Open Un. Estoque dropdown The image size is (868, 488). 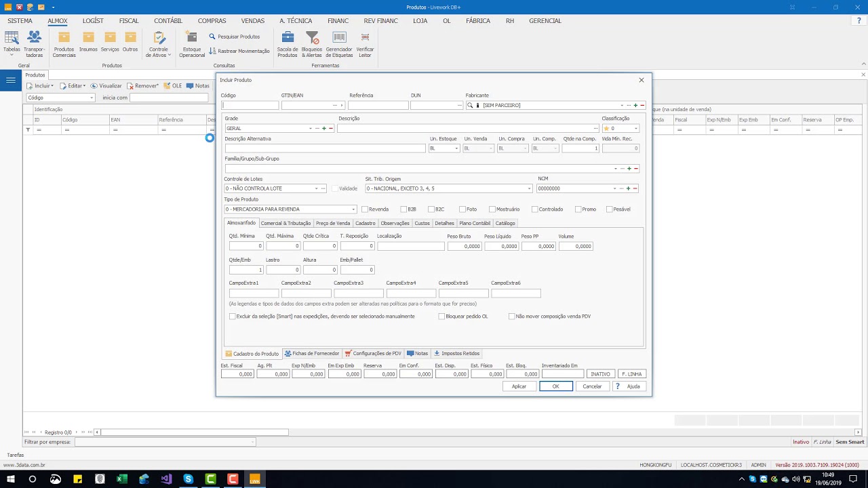pyautogui.click(x=456, y=148)
